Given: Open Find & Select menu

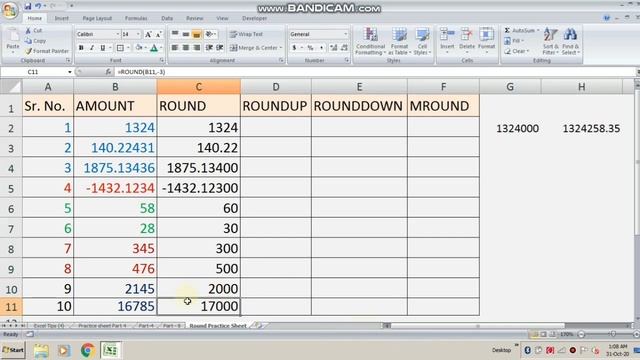Looking at the screenshot, I should 570,41.
